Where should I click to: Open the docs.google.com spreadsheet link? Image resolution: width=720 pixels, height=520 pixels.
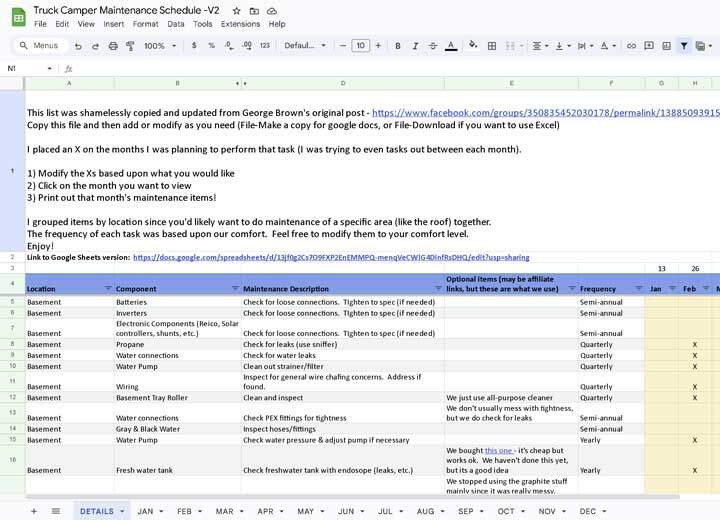pos(331,257)
